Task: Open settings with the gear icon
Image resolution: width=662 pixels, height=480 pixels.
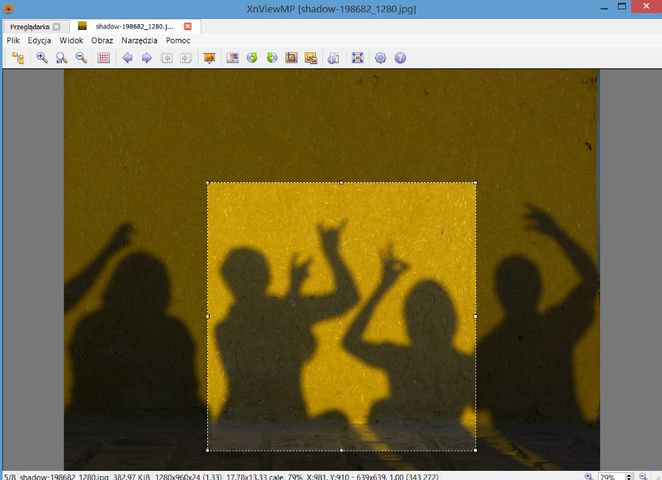Action: point(380,58)
